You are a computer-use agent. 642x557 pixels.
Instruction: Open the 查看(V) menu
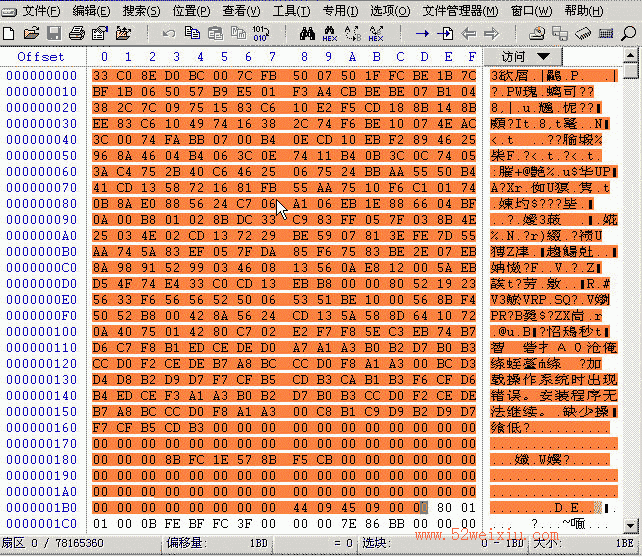[x=241, y=11]
